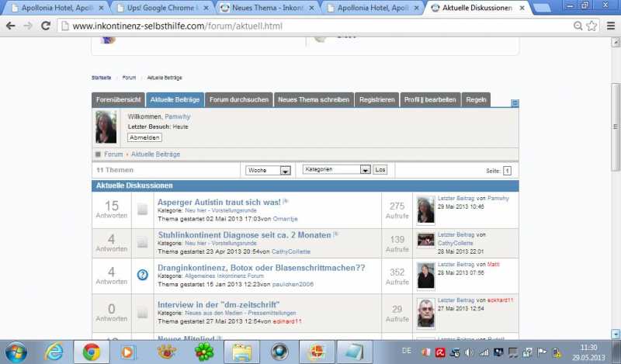The height and width of the screenshot is (364, 621).
Task: Click topic icon beside Asperger Autistin thread
Action: [x=142, y=209]
